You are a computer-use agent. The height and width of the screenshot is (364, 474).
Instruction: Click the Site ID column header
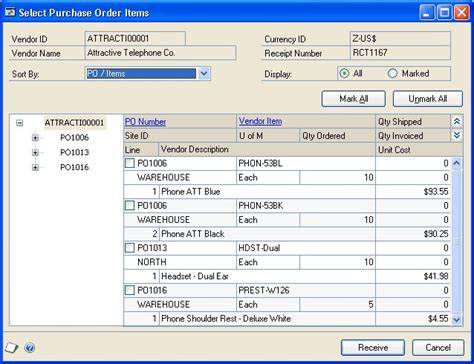(180, 136)
